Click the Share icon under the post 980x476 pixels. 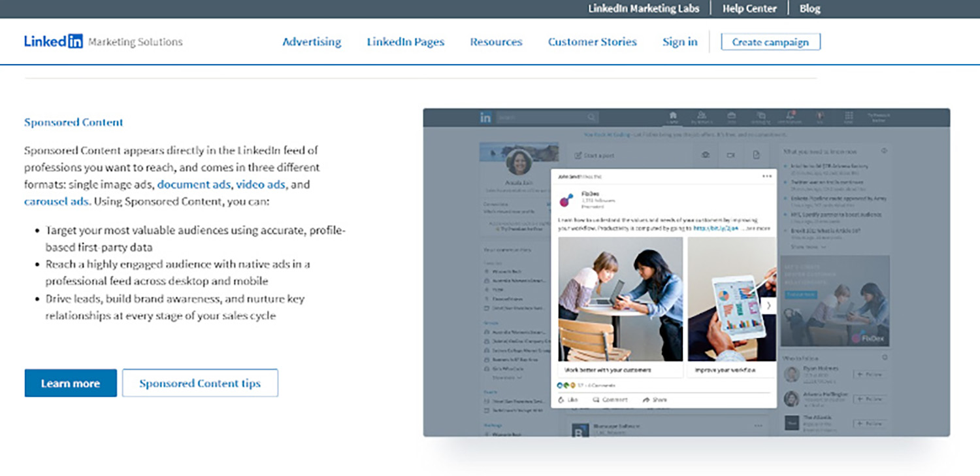pyautogui.click(x=646, y=399)
